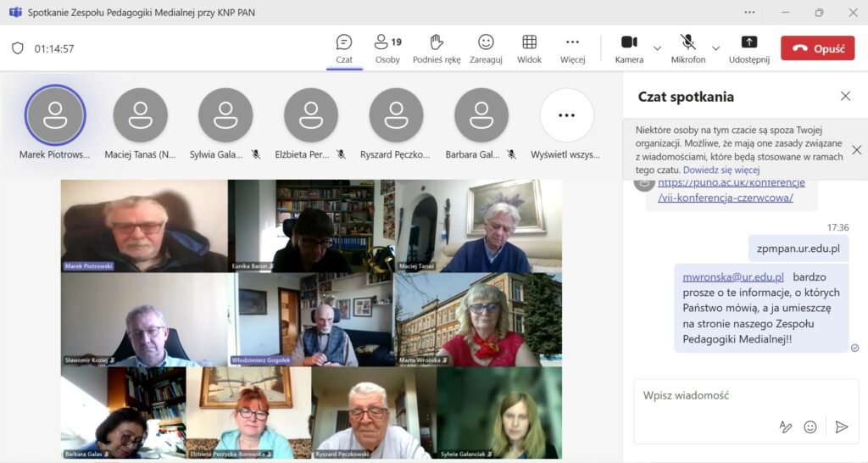Select Sylwia Galanciak video tile
Screen dimensions: 868x463
click(499, 413)
